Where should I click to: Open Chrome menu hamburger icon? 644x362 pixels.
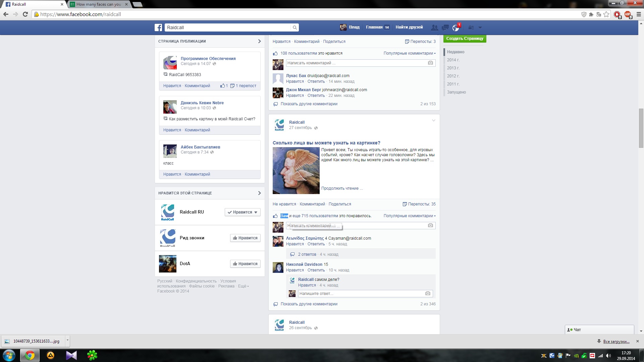[x=639, y=14]
